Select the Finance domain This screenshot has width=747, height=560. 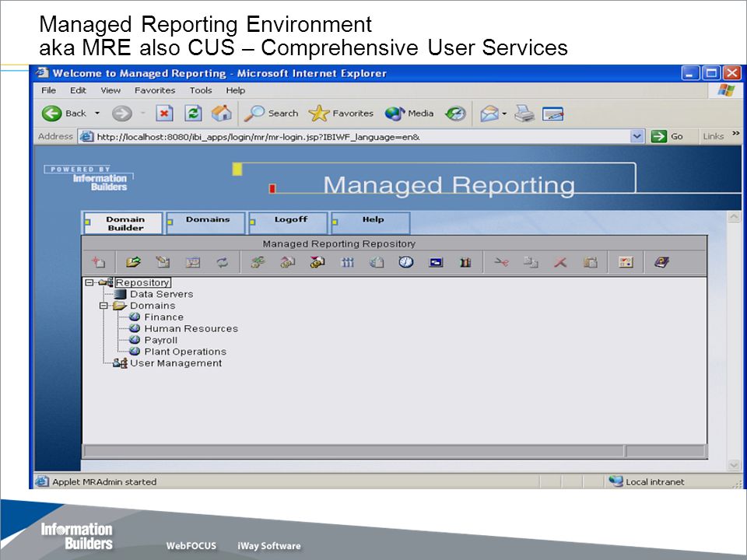(x=163, y=317)
